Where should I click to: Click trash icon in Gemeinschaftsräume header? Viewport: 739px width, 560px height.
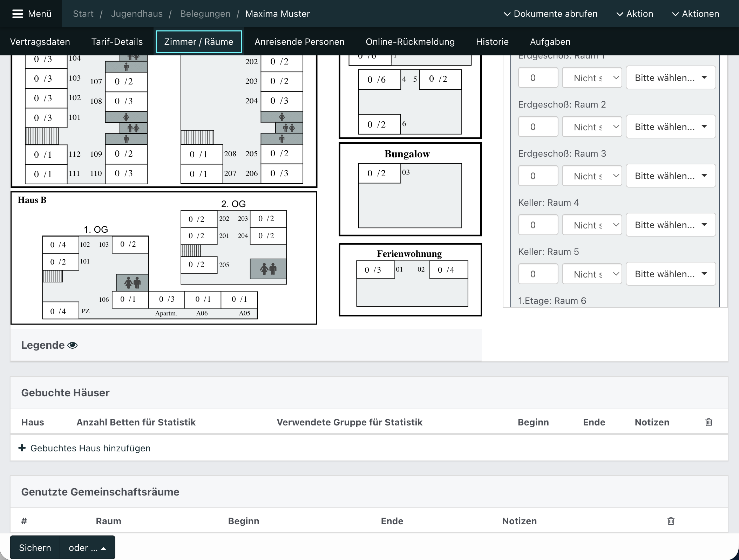click(671, 521)
